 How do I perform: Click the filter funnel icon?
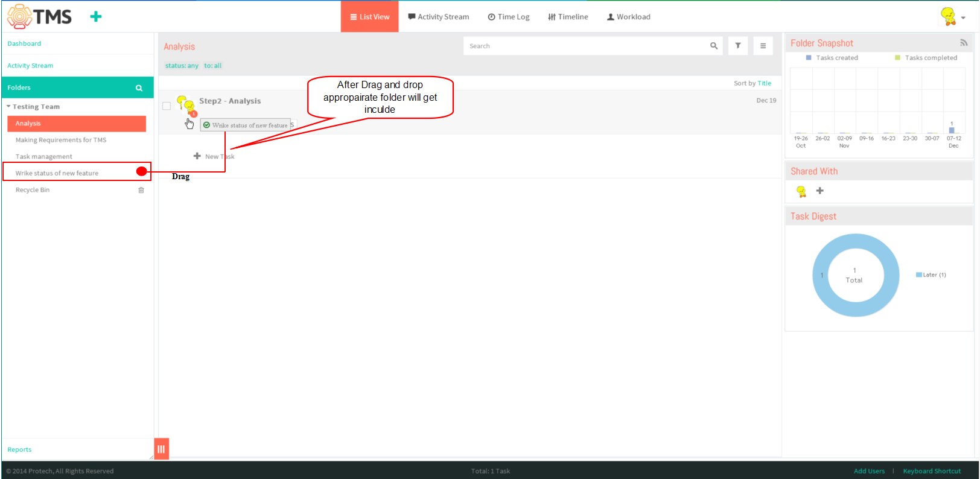[x=738, y=46]
